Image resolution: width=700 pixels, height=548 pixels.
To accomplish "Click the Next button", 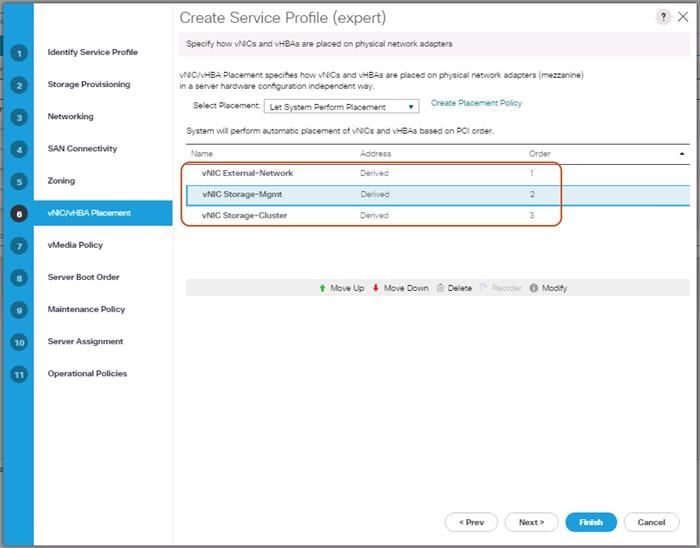I will click(530, 522).
